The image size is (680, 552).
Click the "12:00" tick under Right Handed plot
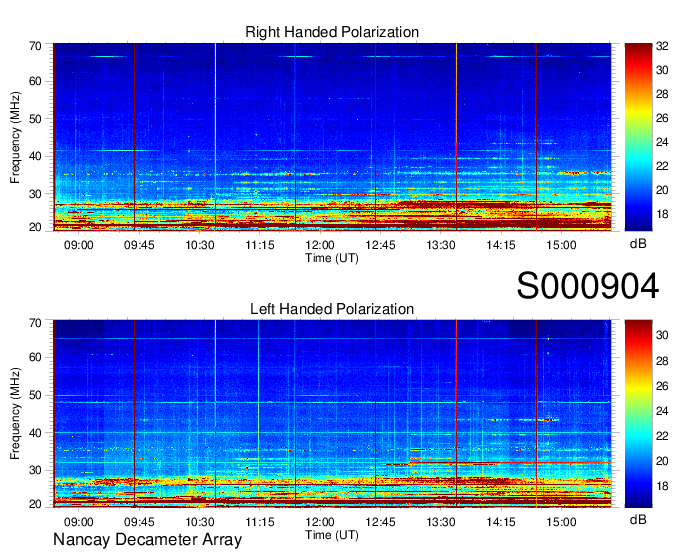320,245
